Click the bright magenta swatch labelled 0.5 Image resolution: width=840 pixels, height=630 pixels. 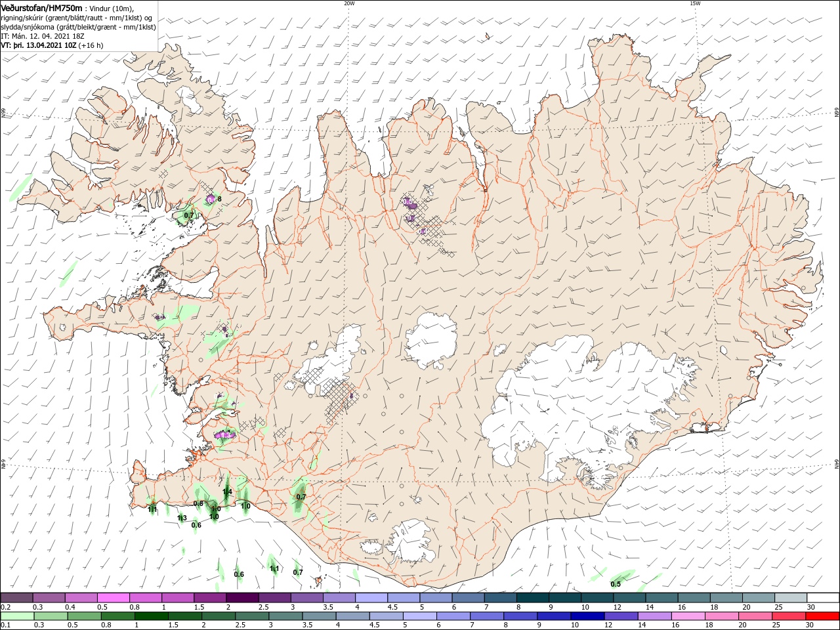point(113,597)
